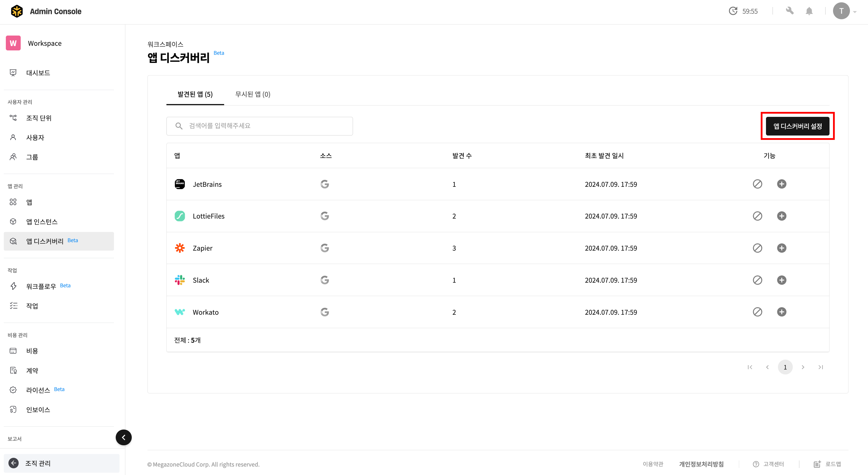The image size is (868, 475).
Task: Click the Zapier app icon
Action: pos(180,248)
